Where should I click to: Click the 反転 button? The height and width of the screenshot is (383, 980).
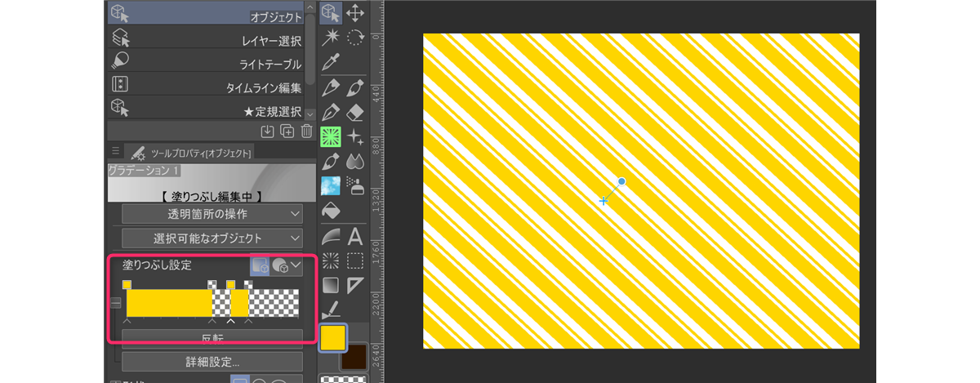[212, 337]
